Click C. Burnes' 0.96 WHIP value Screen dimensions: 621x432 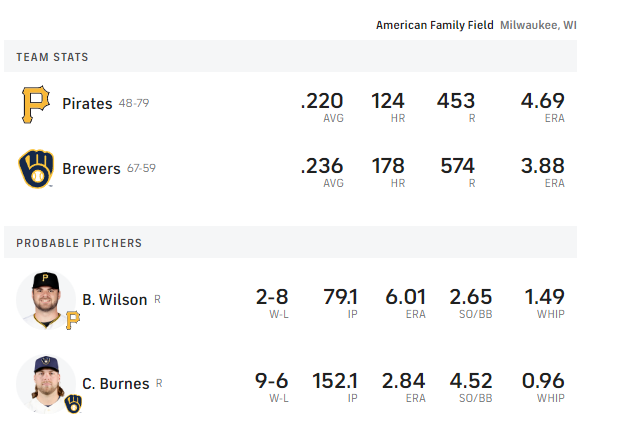tap(542, 381)
